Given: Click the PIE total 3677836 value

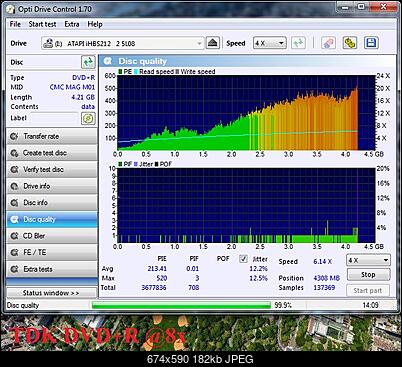Looking at the screenshot, I should [x=154, y=287].
